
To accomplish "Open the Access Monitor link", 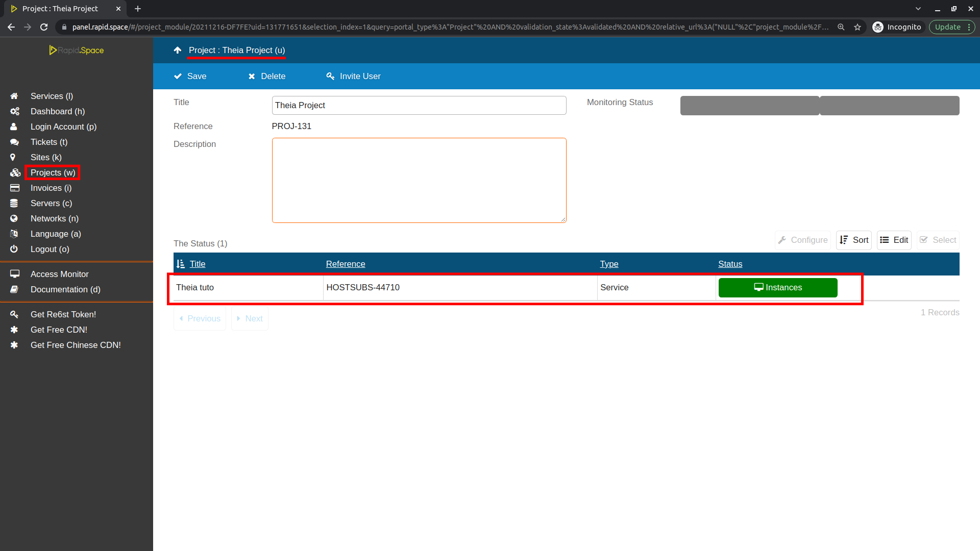I will click(60, 274).
